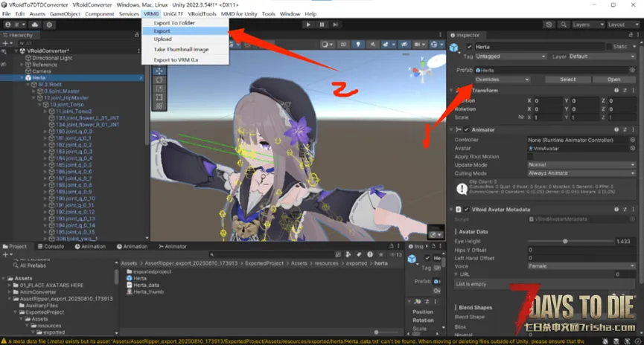
Task: Select the Rotate tool in Scene overlay
Action: point(159,80)
